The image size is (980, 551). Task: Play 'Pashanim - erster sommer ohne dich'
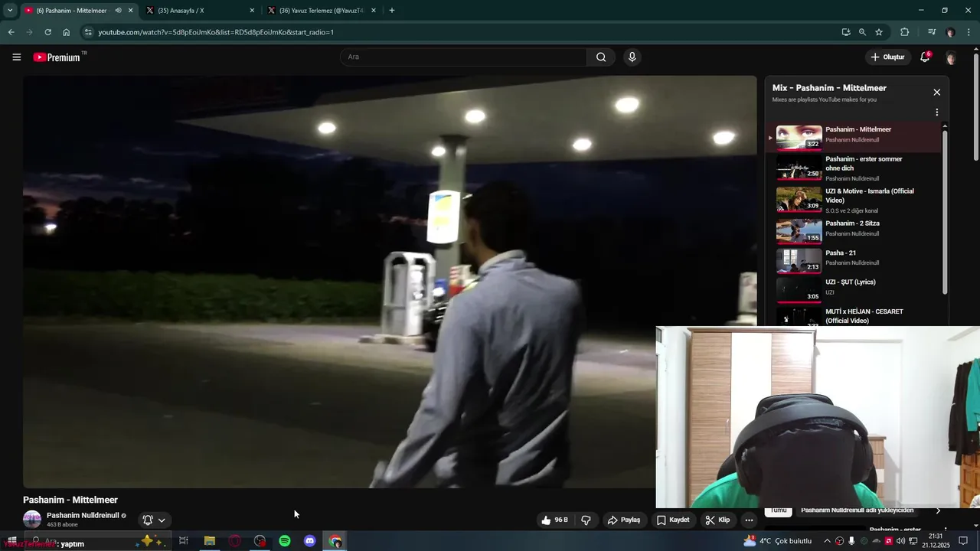[x=854, y=168]
